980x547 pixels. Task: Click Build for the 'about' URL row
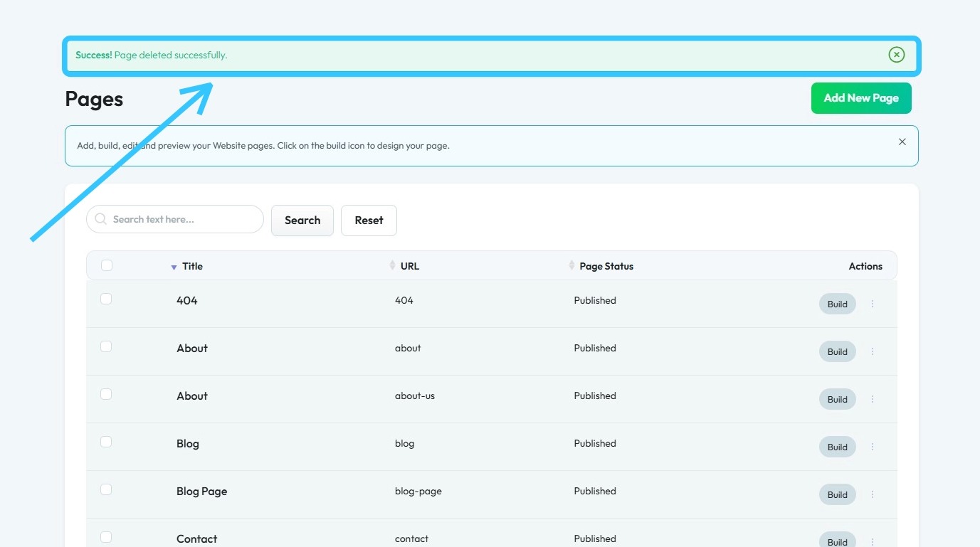click(x=837, y=351)
